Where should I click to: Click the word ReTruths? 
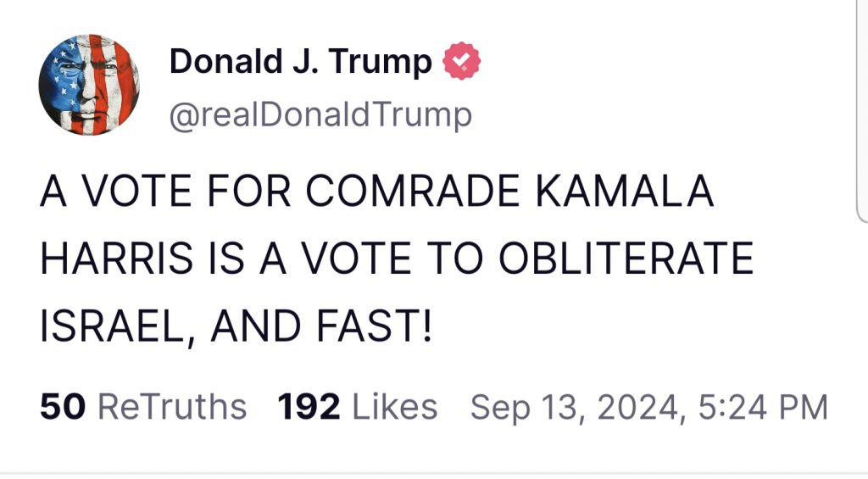coord(172,407)
